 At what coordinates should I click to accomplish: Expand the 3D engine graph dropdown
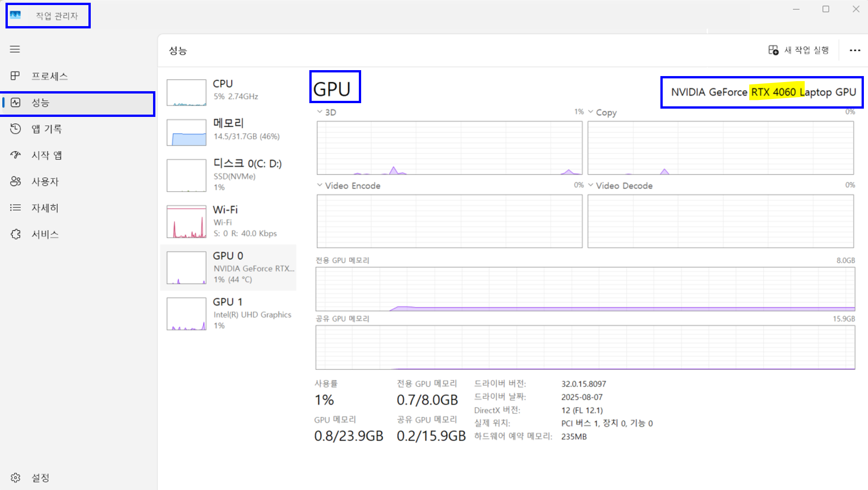click(x=320, y=112)
